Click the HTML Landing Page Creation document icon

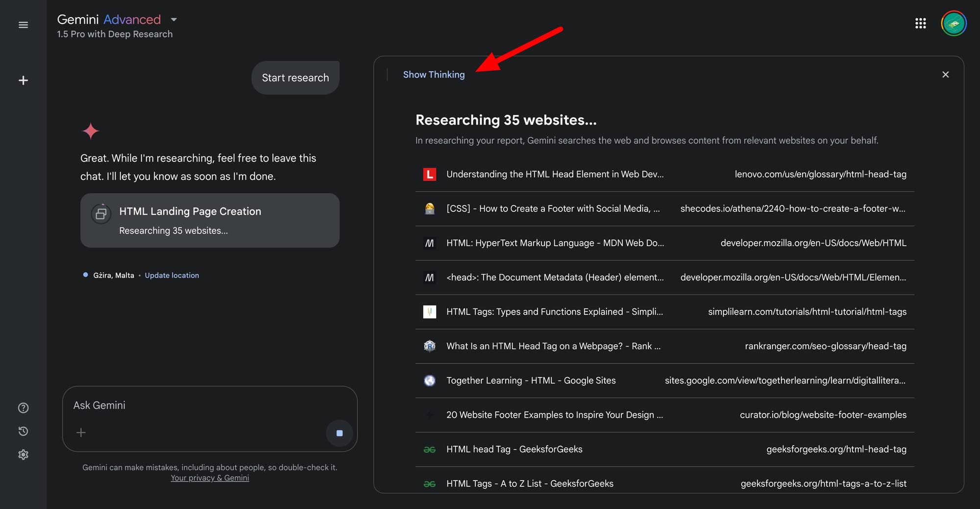click(101, 214)
